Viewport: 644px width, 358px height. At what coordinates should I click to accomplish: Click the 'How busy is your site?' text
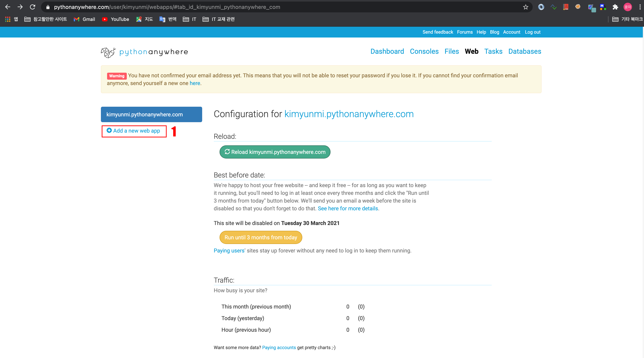(x=240, y=291)
